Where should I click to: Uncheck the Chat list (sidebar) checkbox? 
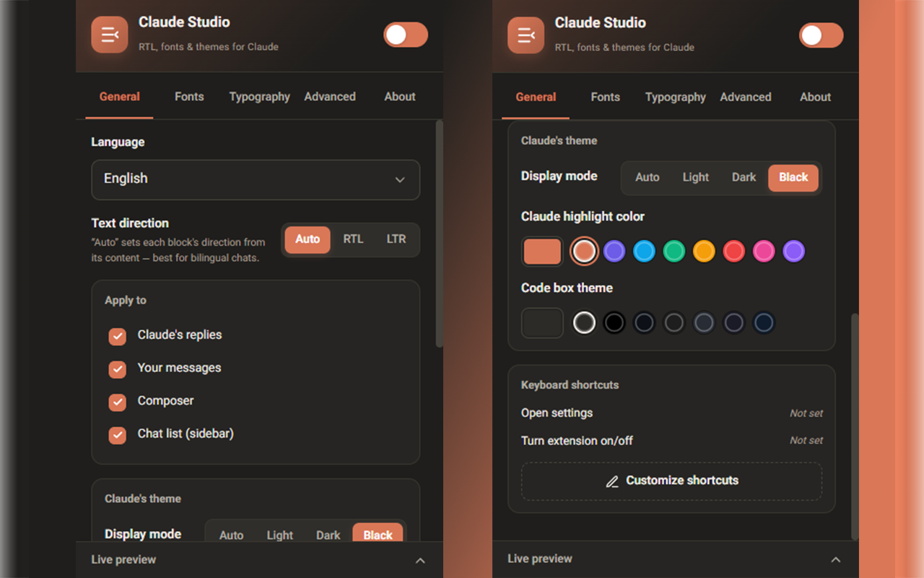point(118,435)
